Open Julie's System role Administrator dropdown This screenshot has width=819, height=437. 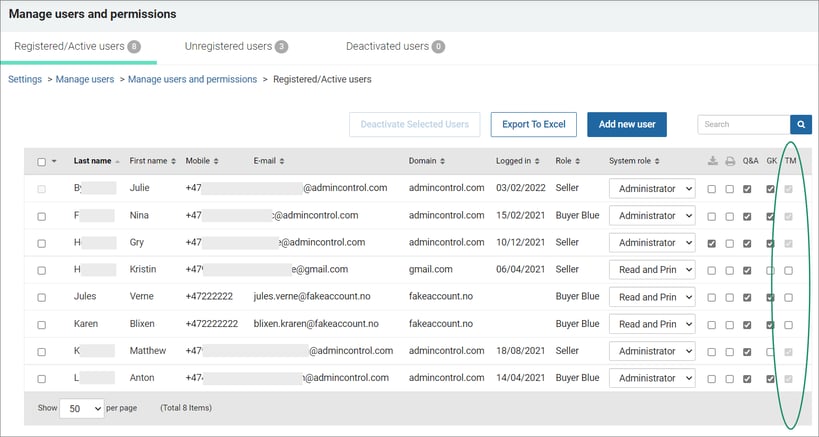(652, 189)
